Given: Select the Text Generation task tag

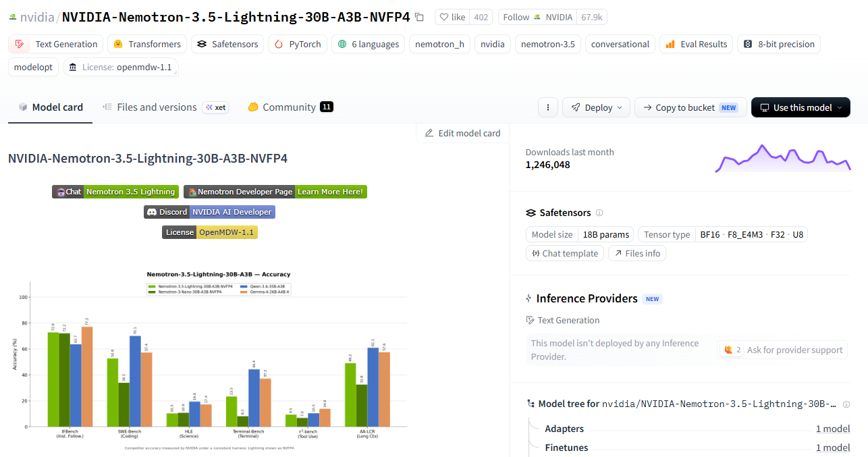Looking at the screenshot, I should [x=56, y=44].
